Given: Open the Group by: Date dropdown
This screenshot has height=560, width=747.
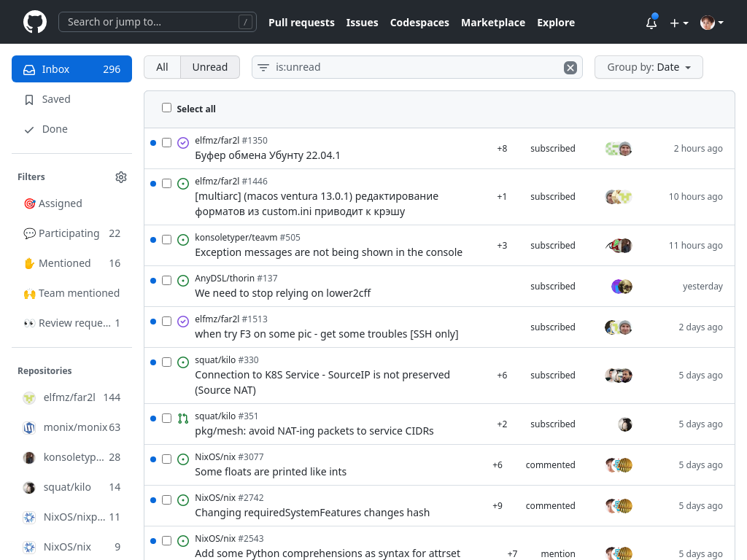Looking at the screenshot, I should [649, 67].
